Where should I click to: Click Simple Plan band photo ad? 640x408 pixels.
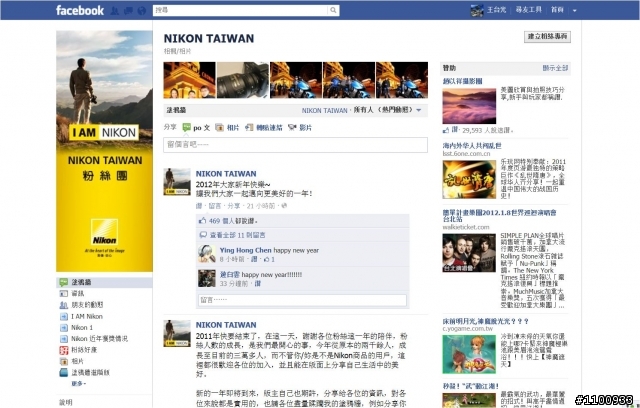[x=469, y=253]
